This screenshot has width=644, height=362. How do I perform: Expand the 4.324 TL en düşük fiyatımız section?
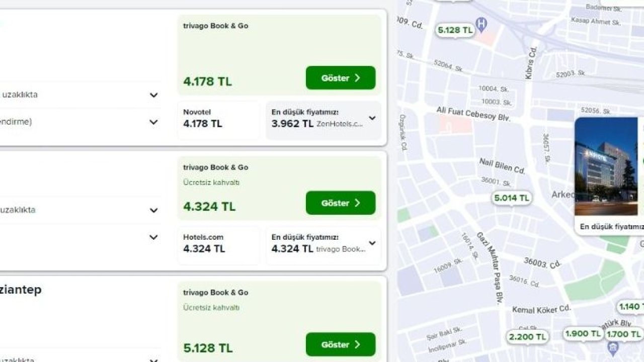point(372,243)
